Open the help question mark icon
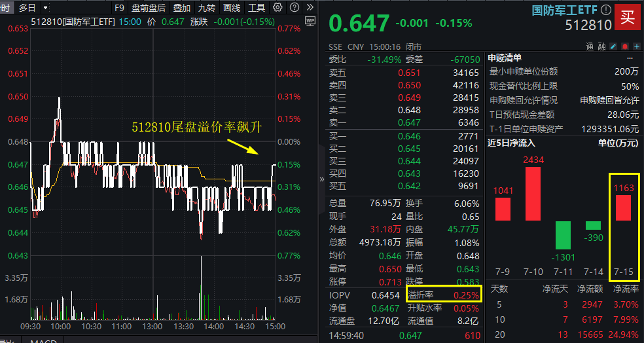Image resolution: width=644 pixels, height=343 pixels. tap(295, 7)
